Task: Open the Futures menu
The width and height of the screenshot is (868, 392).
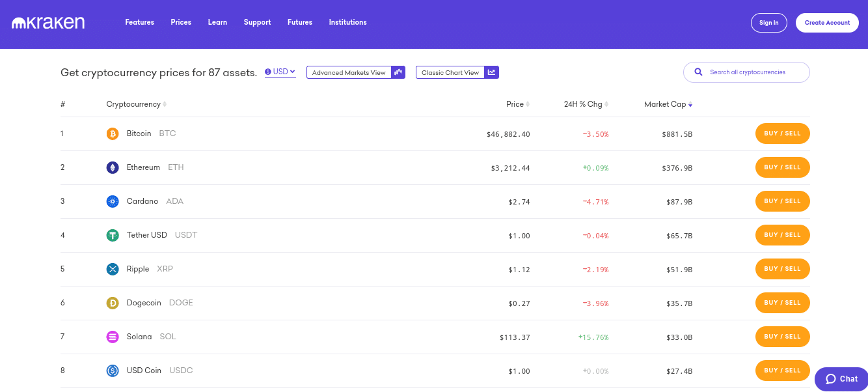Action: click(x=300, y=22)
